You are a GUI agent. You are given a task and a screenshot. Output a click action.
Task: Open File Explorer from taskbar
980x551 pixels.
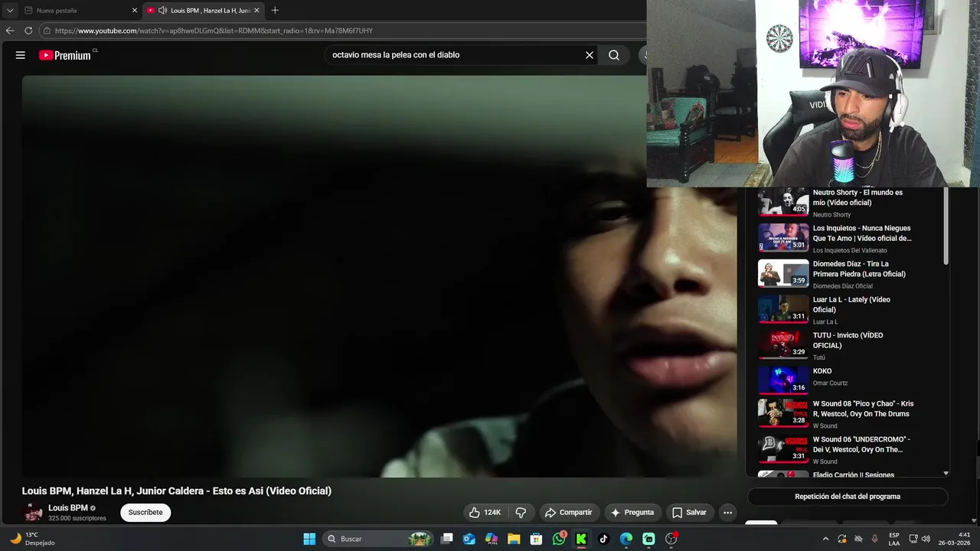[x=514, y=539]
